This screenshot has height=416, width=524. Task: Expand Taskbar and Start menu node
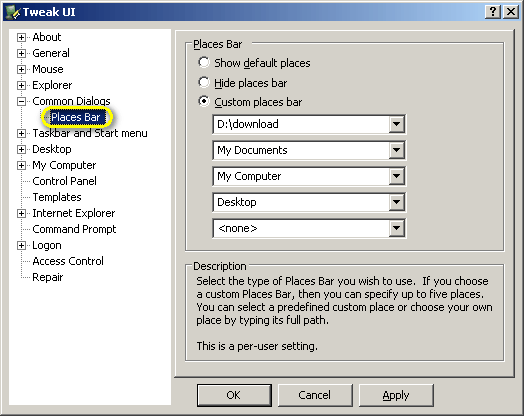coord(21,134)
